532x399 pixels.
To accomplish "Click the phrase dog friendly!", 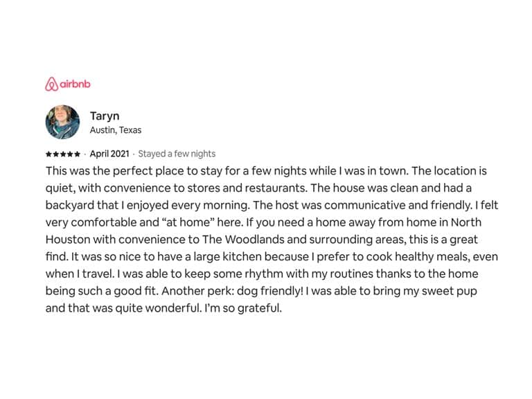I will coord(269,291).
